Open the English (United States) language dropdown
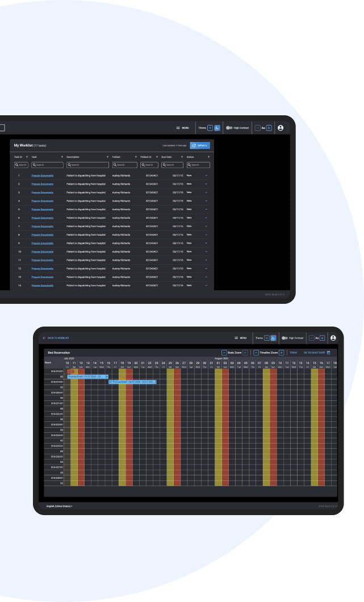Screen dimensions: 364x602 tap(59, 506)
